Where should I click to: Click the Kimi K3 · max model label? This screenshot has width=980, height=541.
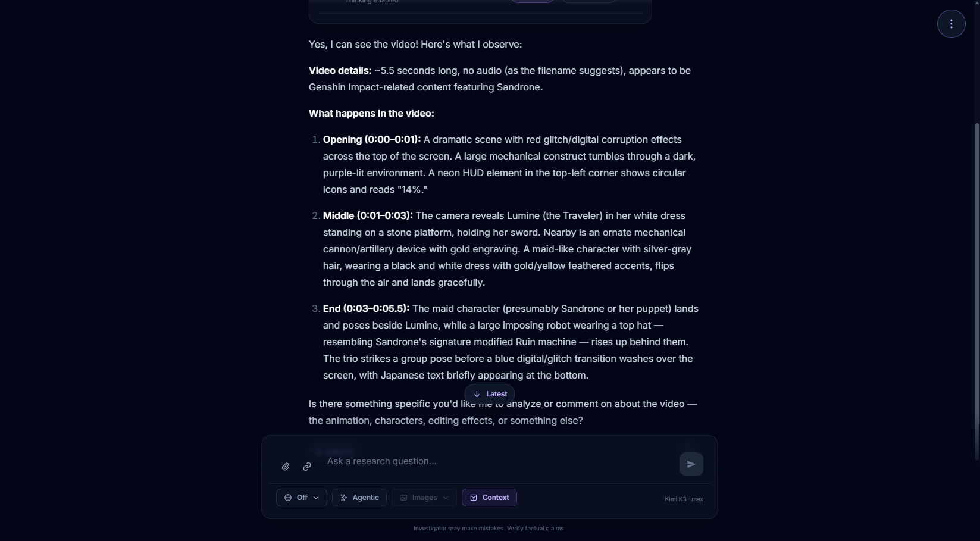[684, 499]
